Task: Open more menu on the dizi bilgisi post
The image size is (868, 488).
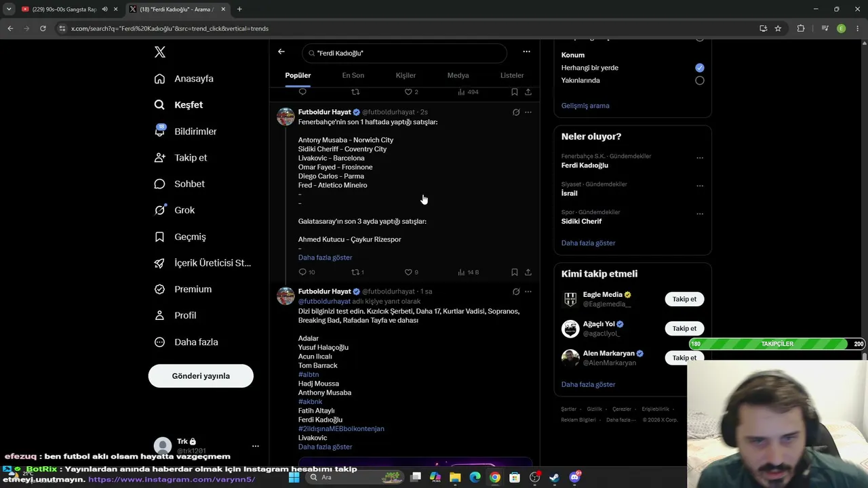Action: pyautogui.click(x=528, y=291)
